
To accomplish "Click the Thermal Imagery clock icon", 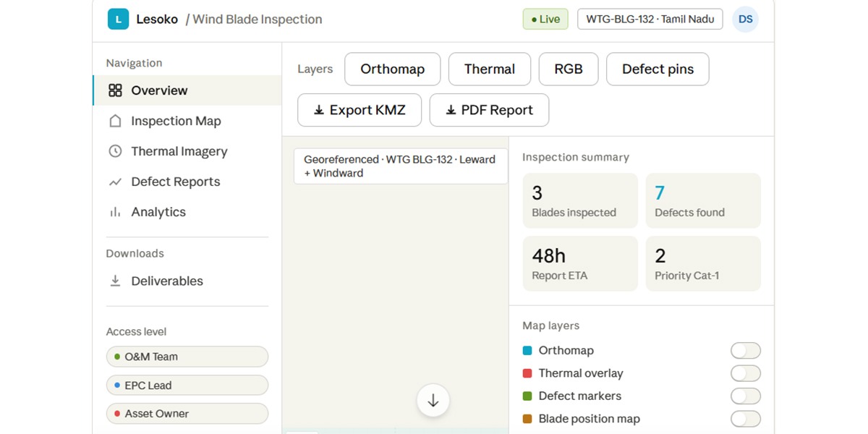I will [114, 151].
